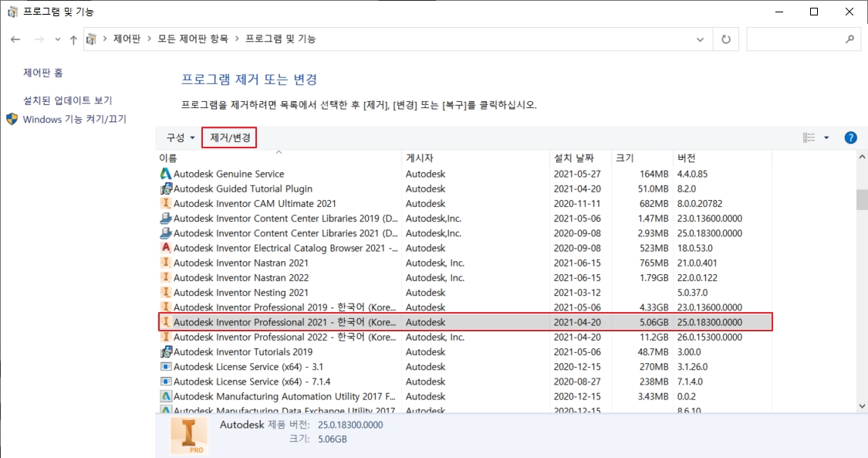
Task: Refresh the programs list
Action: (726, 39)
